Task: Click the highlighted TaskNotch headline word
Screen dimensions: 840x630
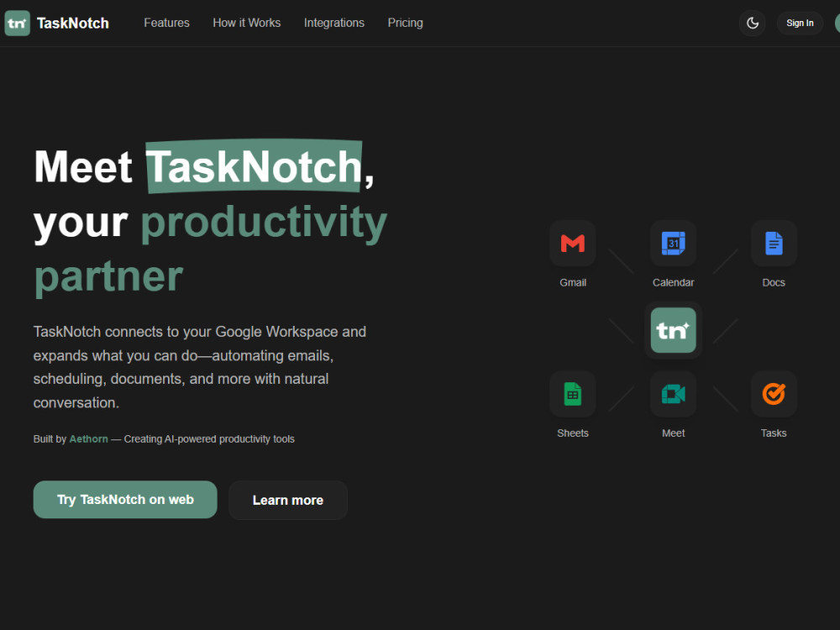Action: pos(254,166)
